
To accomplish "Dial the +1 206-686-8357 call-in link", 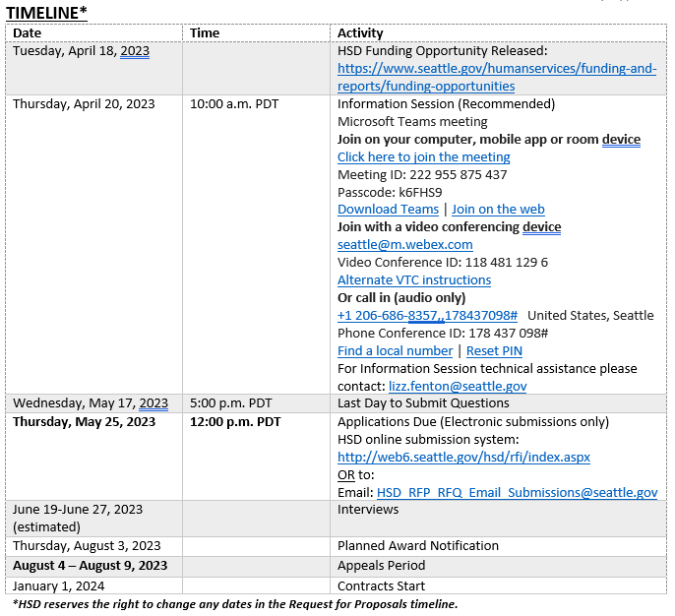I will [x=427, y=316].
